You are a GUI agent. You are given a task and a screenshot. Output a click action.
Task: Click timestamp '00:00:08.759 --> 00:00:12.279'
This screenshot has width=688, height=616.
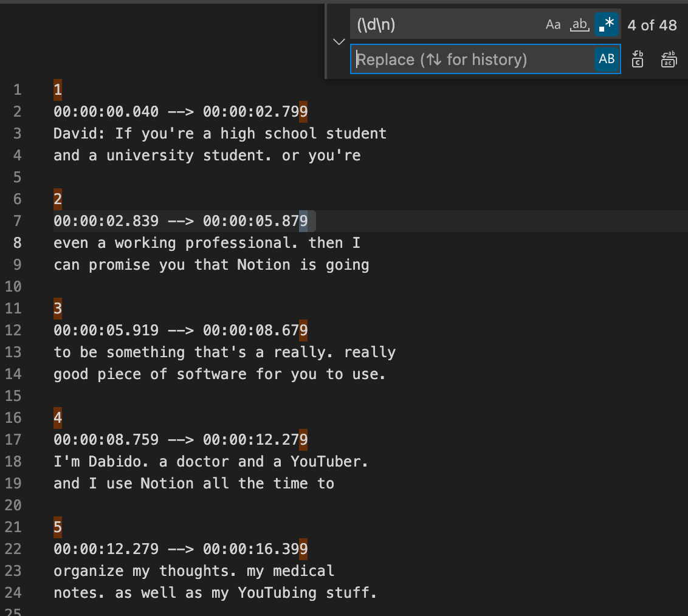181,440
